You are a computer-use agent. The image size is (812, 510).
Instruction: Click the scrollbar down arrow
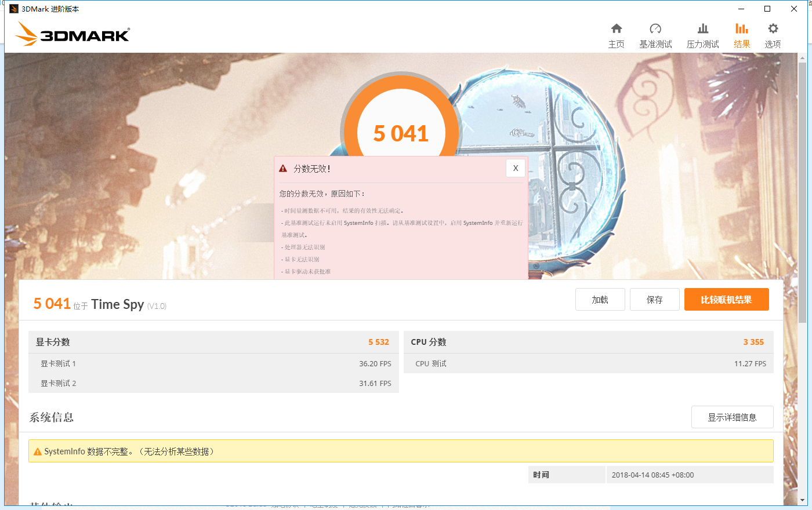[x=803, y=500]
